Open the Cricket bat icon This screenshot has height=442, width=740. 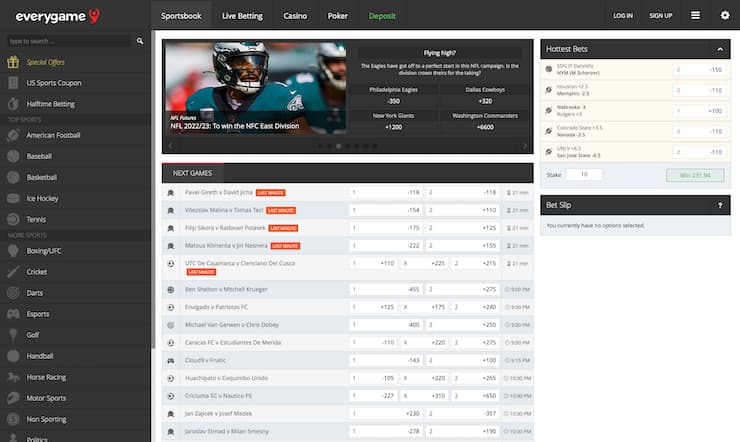tap(13, 272)
